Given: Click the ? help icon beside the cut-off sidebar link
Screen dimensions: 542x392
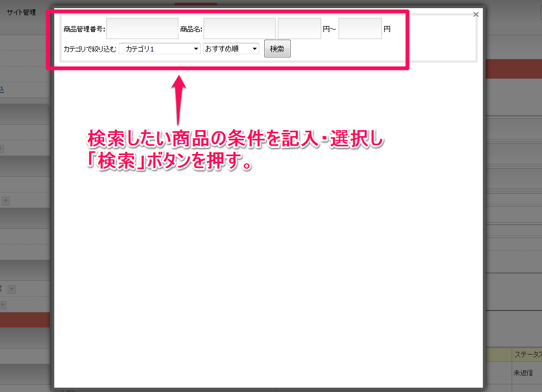Looking at the screenshot, I should [12, 290].
